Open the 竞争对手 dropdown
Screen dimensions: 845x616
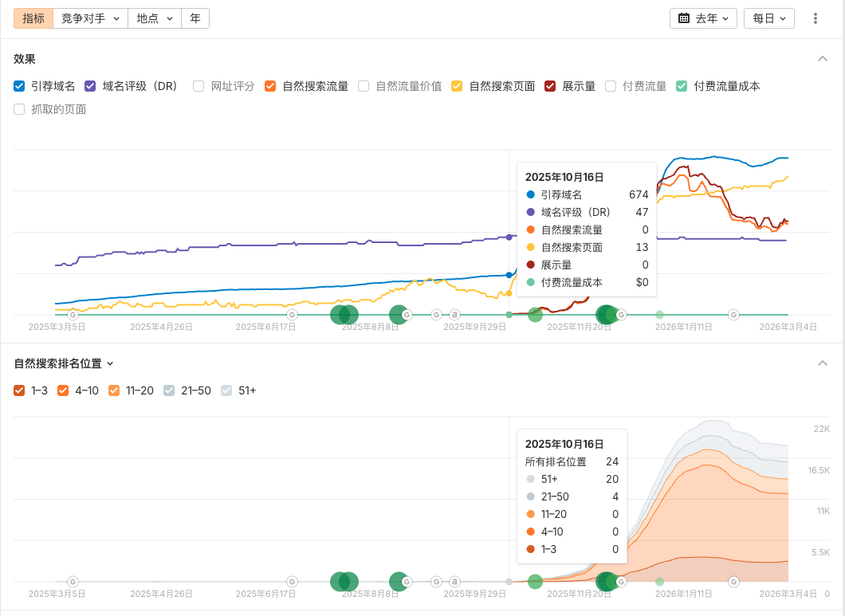point(90,18)
